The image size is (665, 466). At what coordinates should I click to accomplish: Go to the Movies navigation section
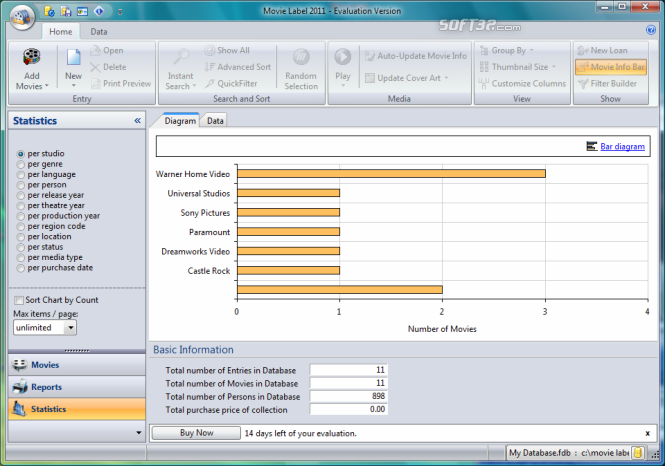(x=77, y=365)
